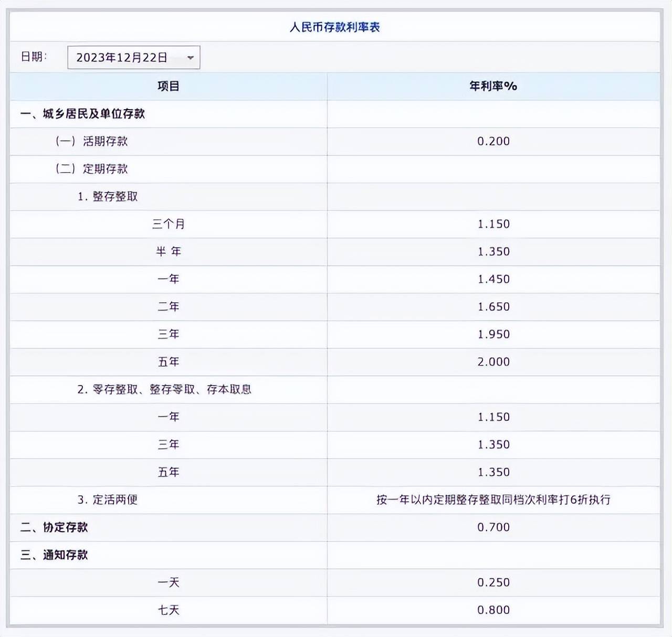The image size is (672, 637).
Task: Click the 年利率% column header
Action: 493,86
